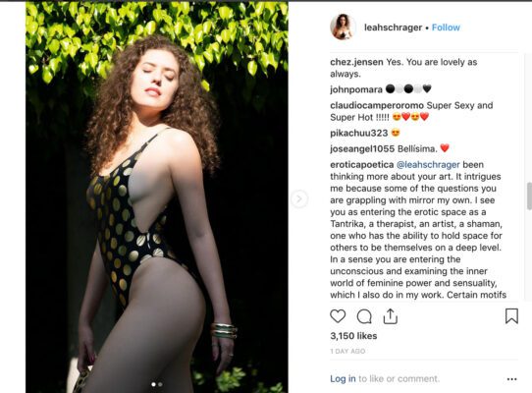
Task: Follow the leahschrager account
Action: click(x=446, y=28)
